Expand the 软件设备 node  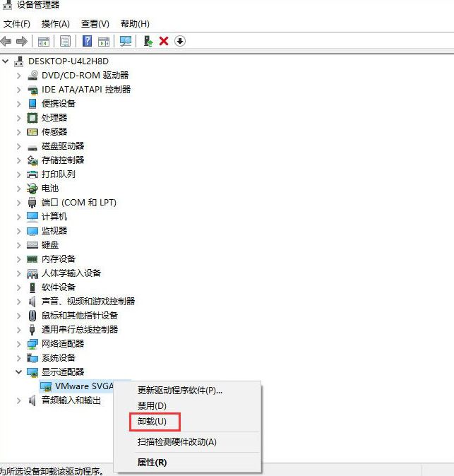[19, 287]
